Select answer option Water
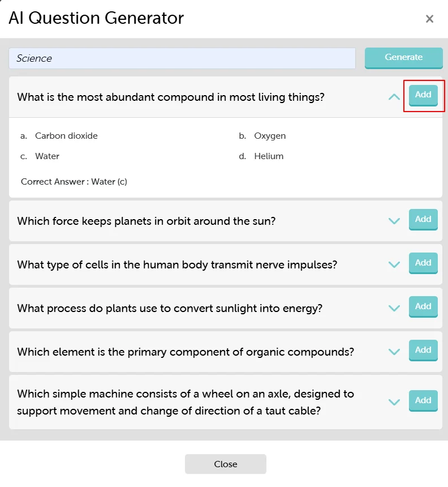The width and height of the screenshot is (448, 487). (x=48, y=156)
